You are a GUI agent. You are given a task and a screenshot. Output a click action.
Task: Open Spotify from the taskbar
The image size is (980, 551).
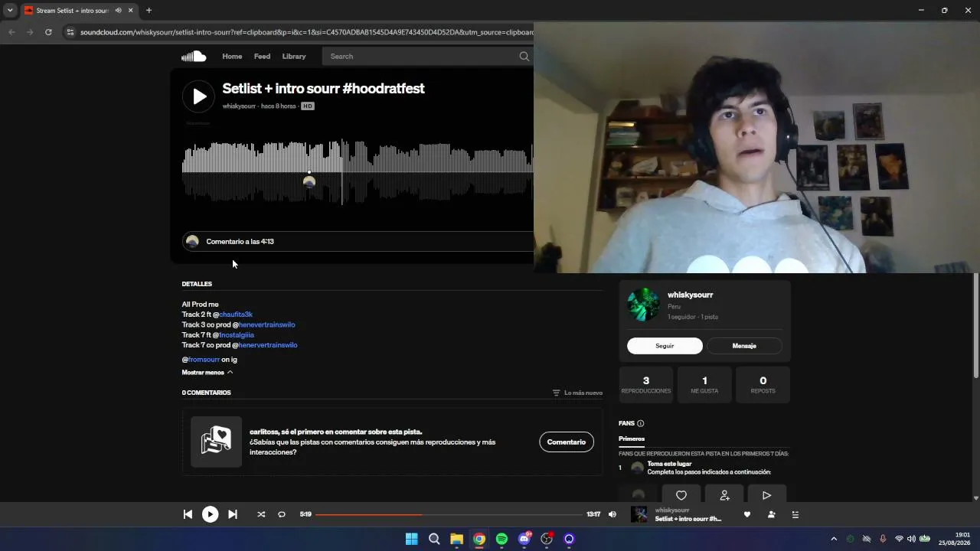(501, 539)
